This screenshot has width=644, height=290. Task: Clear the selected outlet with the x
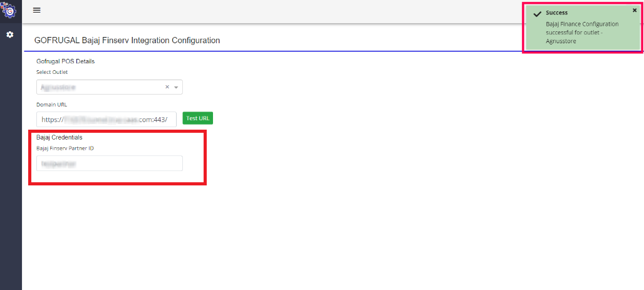(x=167, y=87)
